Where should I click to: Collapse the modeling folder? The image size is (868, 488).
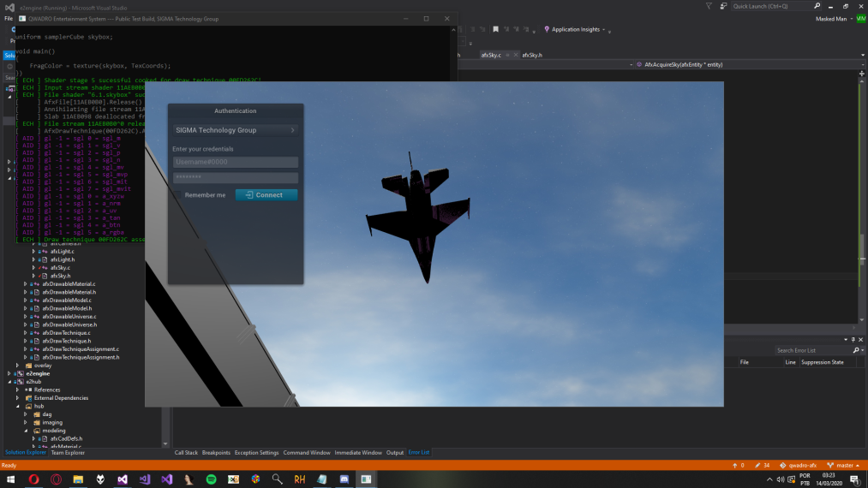tap(26, 431)
